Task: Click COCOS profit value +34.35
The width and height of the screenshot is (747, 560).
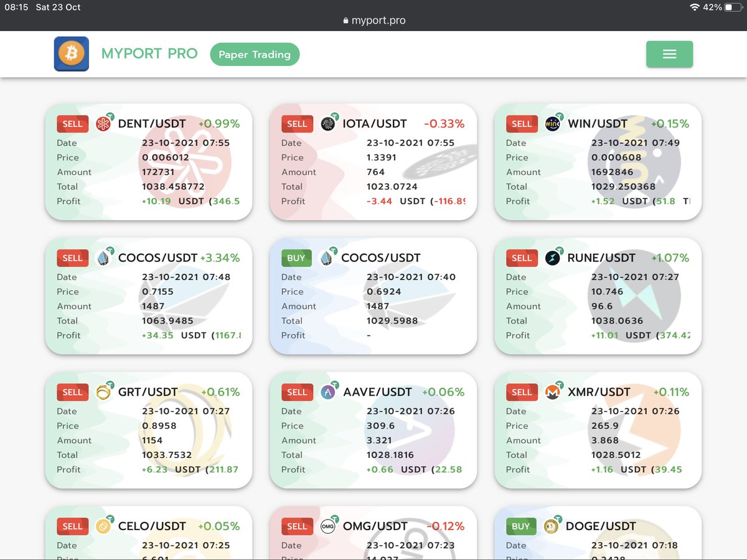Action: tap(157, 335)
